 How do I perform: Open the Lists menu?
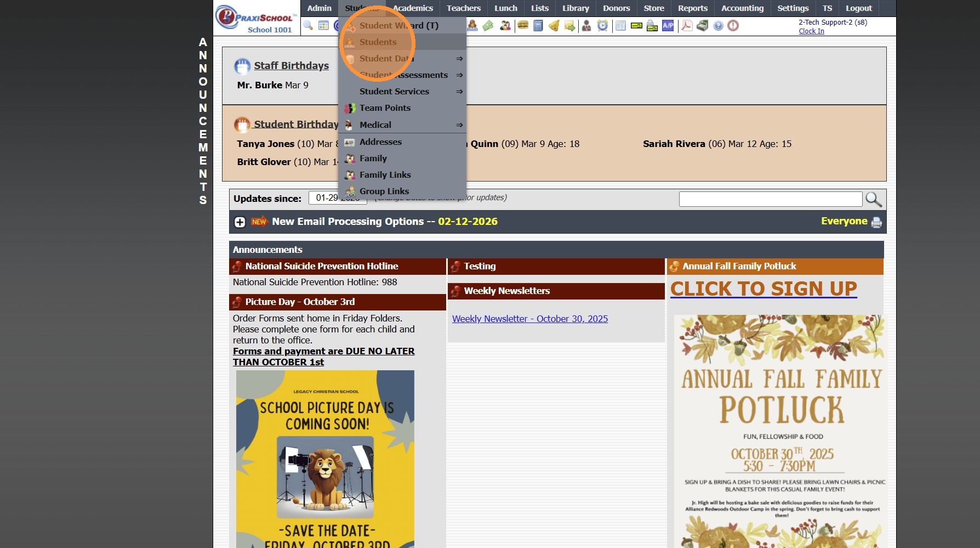coord(540,8)
